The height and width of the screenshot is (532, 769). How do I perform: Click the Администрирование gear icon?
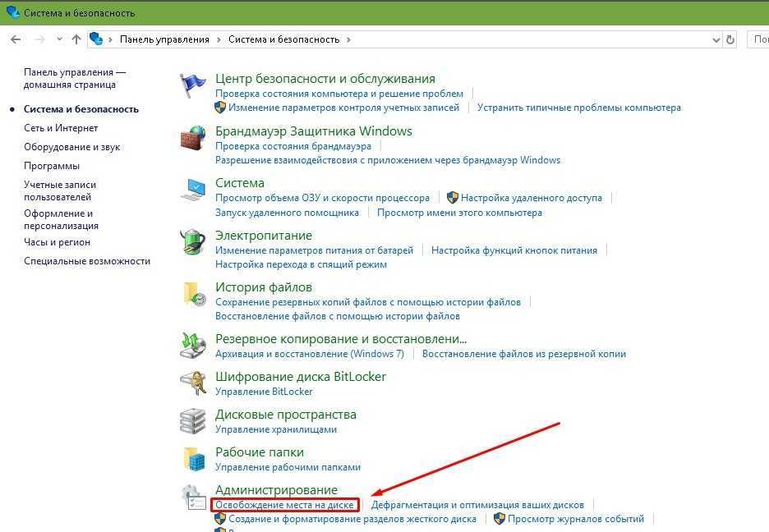coord(193,497)
